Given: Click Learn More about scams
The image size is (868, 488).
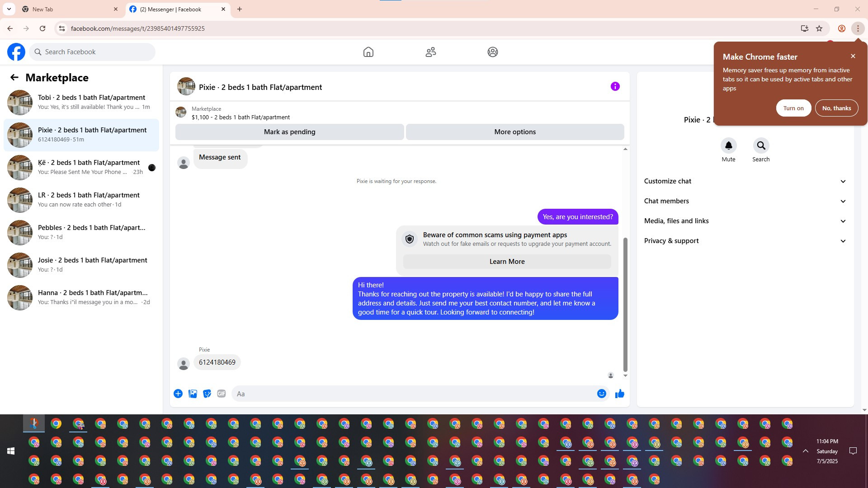Looking at the screenshot, I should tap(507, 262).
